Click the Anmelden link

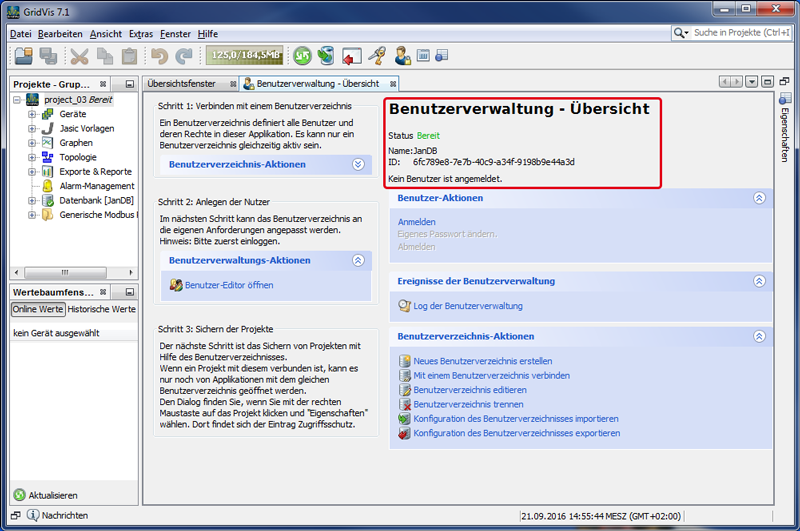point(416,222)
